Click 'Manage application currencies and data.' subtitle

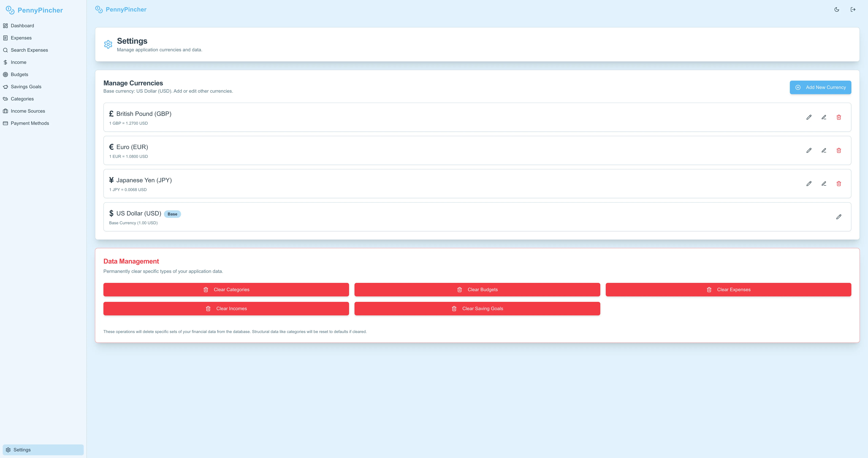pyautogui.click(x=160, y=50)
